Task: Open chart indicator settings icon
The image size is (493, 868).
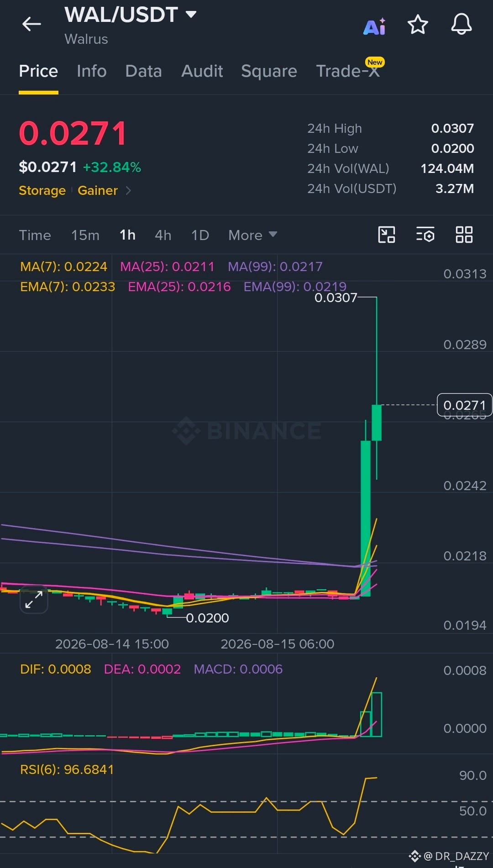Action: (x=425, y=235)
